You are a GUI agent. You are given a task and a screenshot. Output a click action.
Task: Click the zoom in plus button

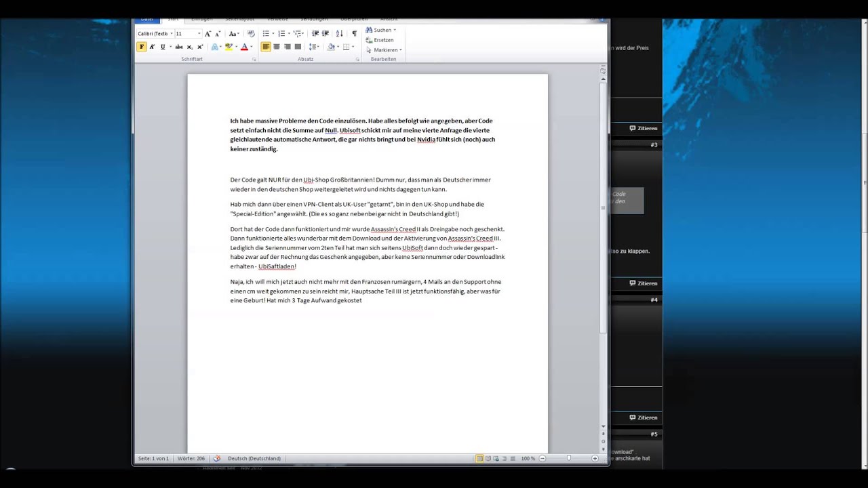coord(595,458)
